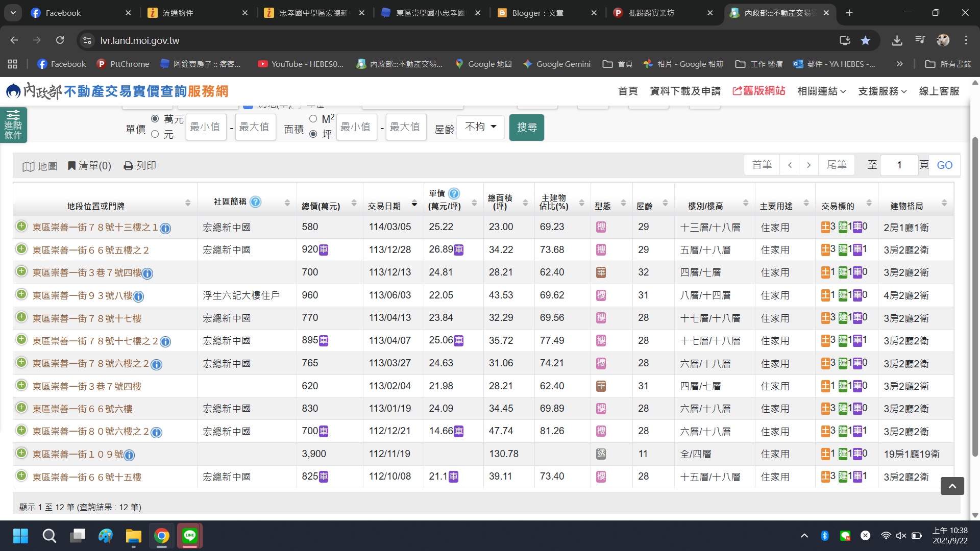Click the 列印 print icon

[129, 166]
